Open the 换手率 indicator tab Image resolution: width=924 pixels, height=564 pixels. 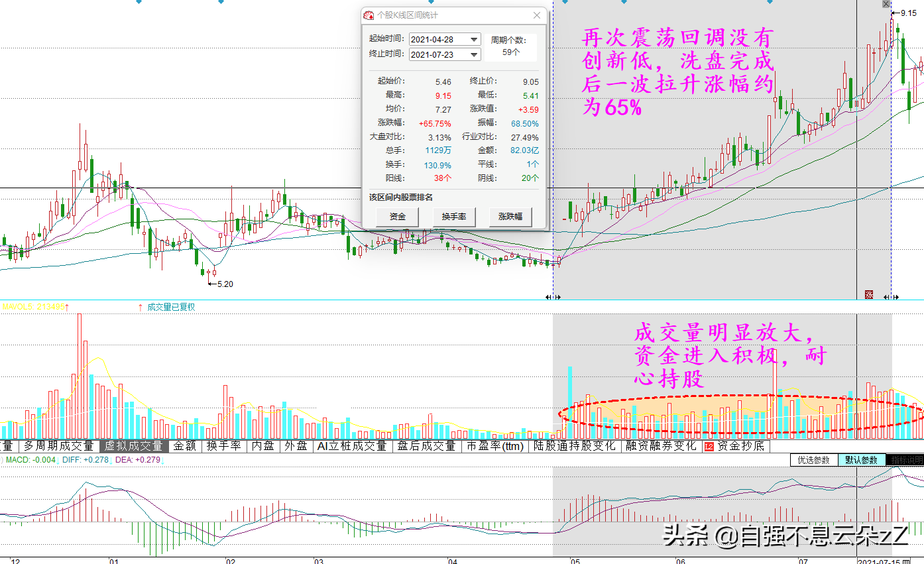coord(223,446)
